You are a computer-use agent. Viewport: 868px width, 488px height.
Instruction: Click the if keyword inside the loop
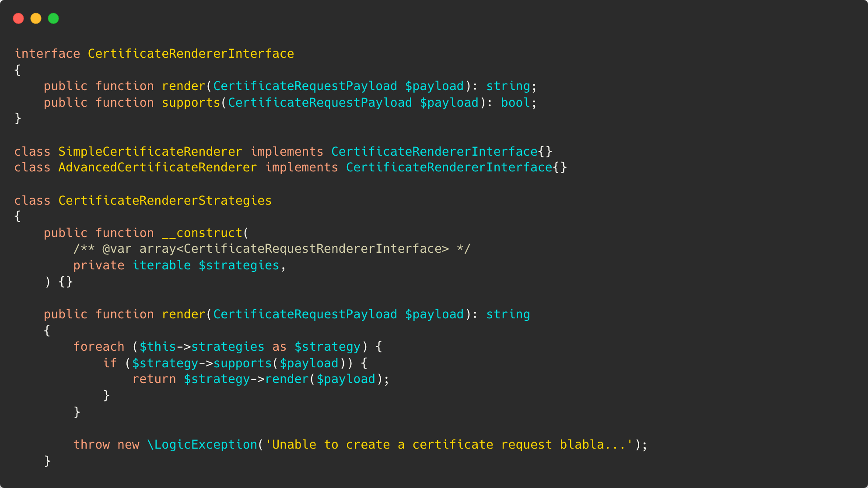110,363
